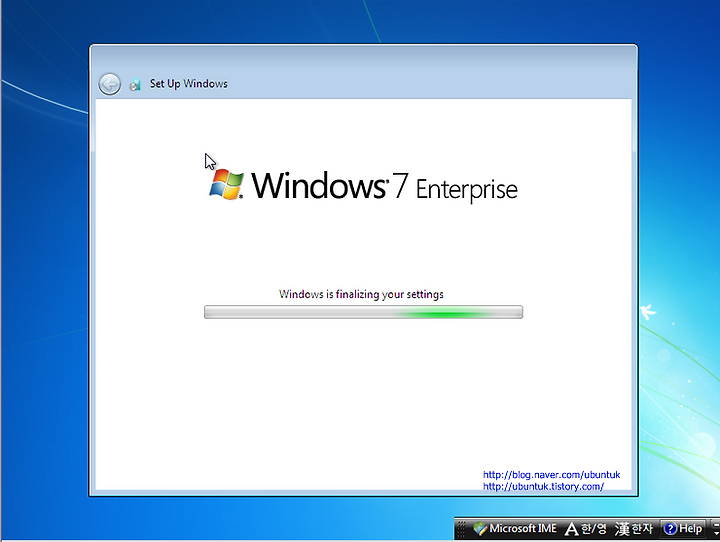Click the Windows flag logo
720x542 pixels.
click(226, 184)
